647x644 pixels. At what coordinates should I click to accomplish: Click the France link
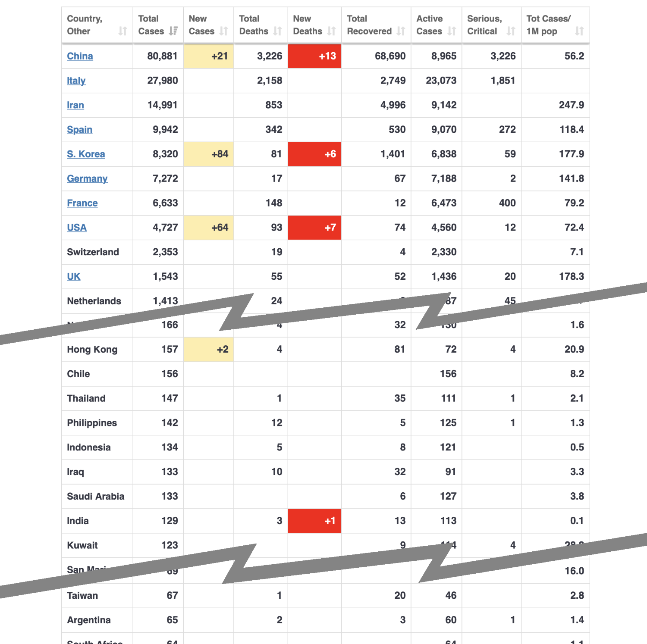(82, 203)
